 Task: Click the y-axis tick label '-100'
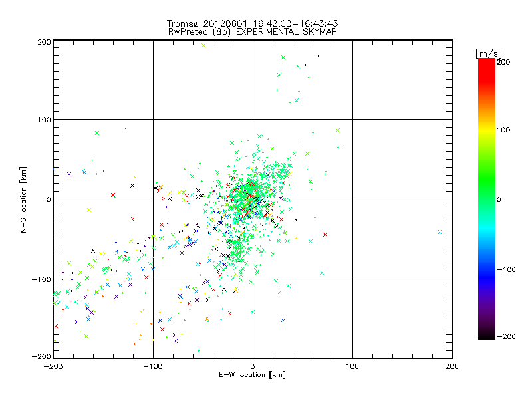[41, 279]
